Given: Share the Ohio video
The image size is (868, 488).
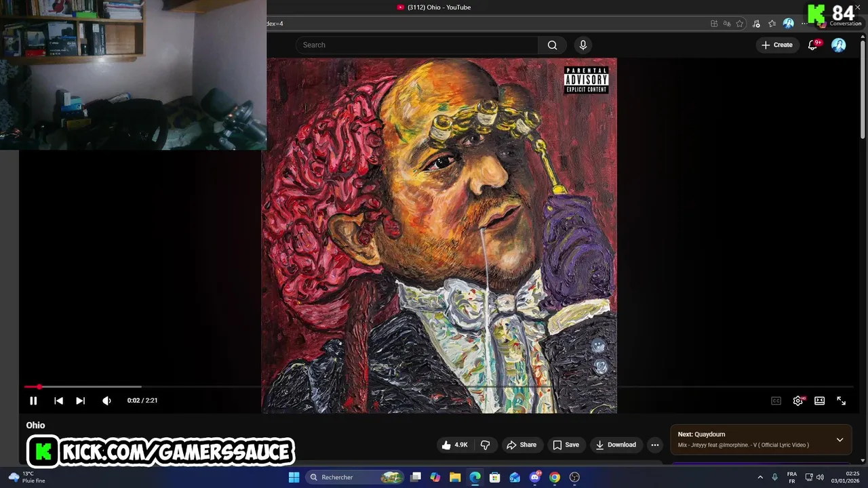Looking at the screenshot, I should [521, 445].
